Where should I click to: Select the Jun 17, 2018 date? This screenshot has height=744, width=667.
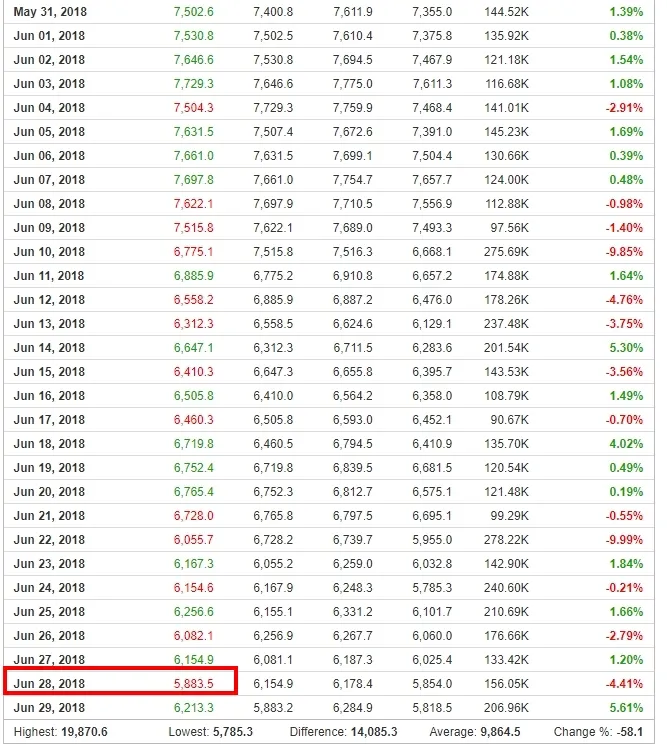point(49,420)
